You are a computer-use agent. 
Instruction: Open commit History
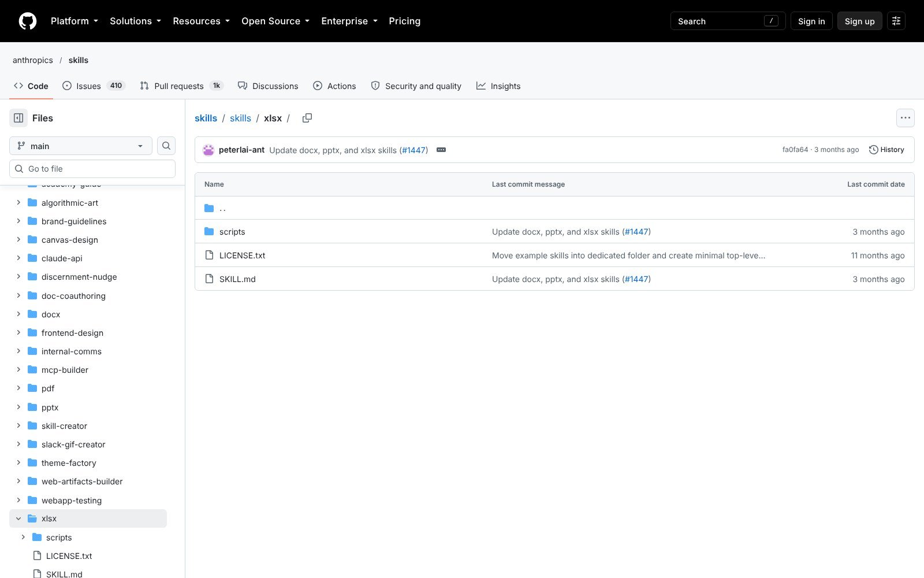[886, 150]
